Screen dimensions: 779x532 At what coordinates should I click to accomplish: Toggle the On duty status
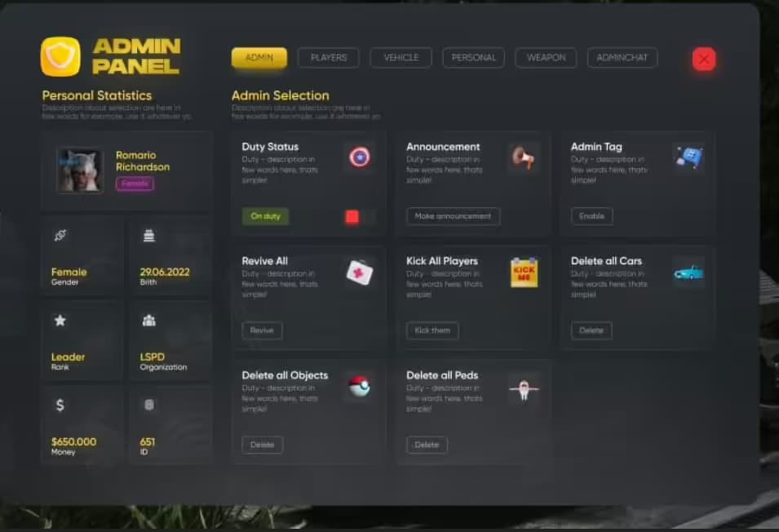264,215
